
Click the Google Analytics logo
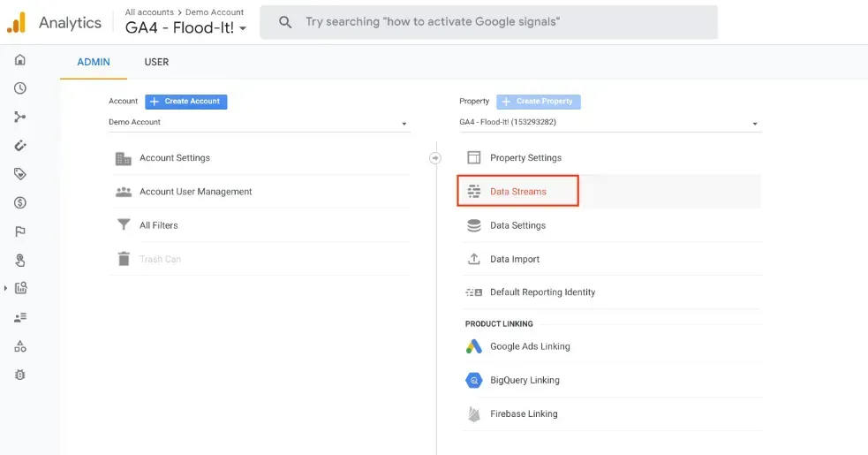[x=17, y=22]
